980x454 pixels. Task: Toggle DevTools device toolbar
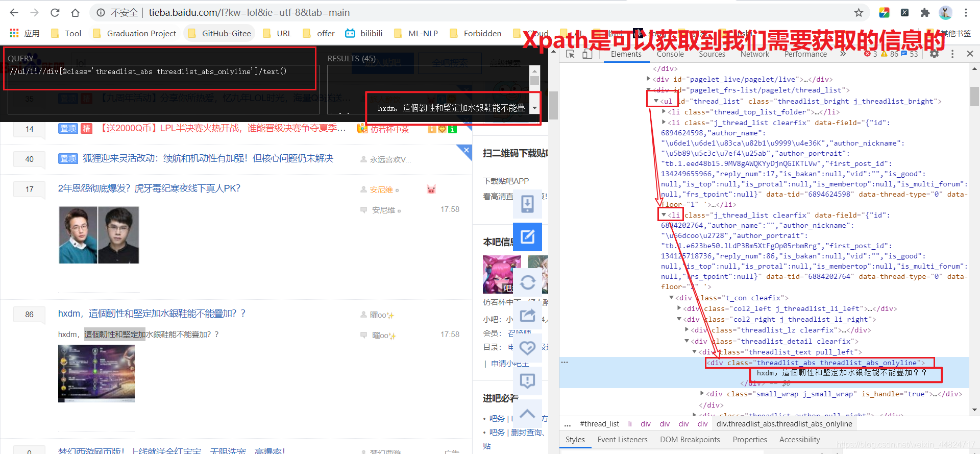tap(587, 54)
